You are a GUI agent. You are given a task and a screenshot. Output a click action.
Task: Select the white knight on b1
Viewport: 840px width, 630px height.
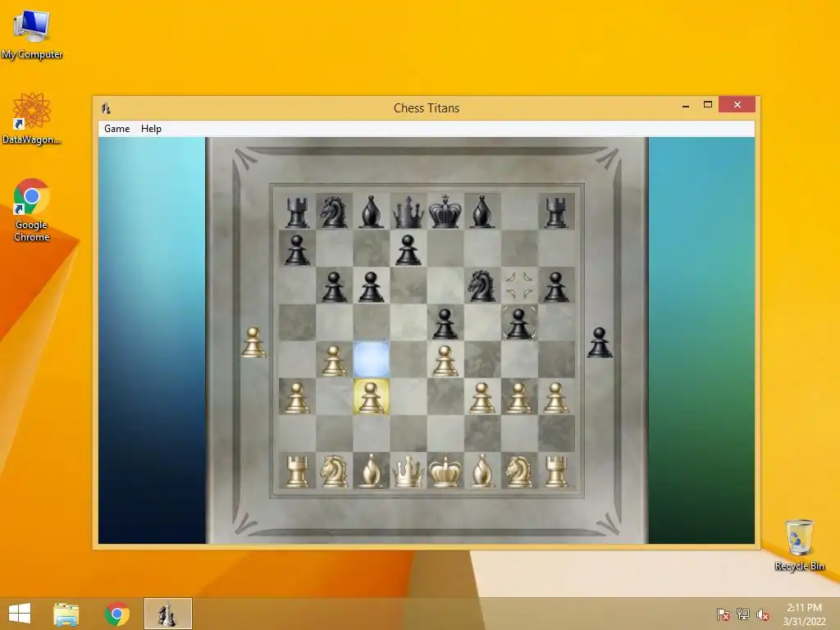(x=334, y=472)
